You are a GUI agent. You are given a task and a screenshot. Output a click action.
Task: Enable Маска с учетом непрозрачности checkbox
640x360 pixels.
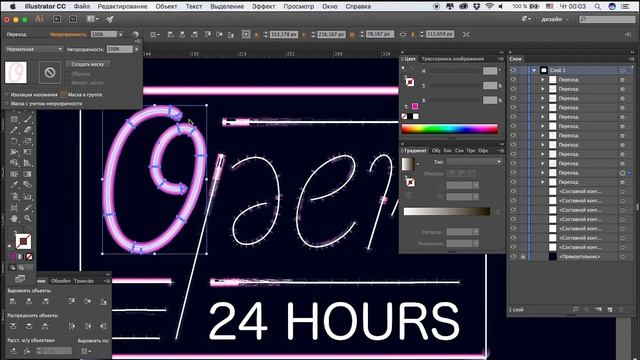click(7, 104)
